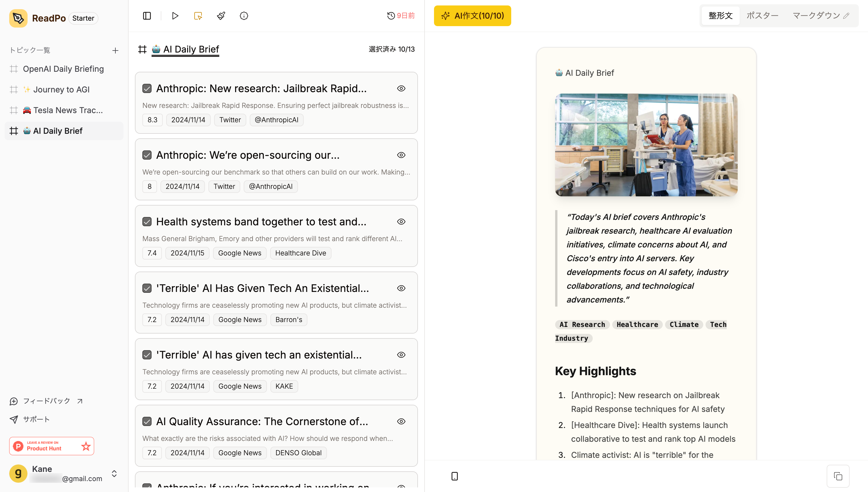Expand the Kane account switcher chevron
The image size is (868, 492).
[x=114, y=473]
